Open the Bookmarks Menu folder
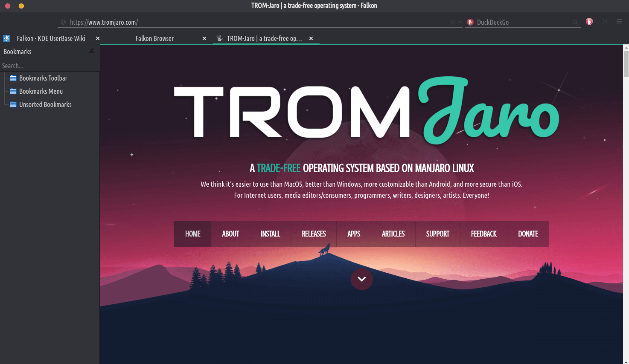 pyautogui.click(x=41, y=91)
